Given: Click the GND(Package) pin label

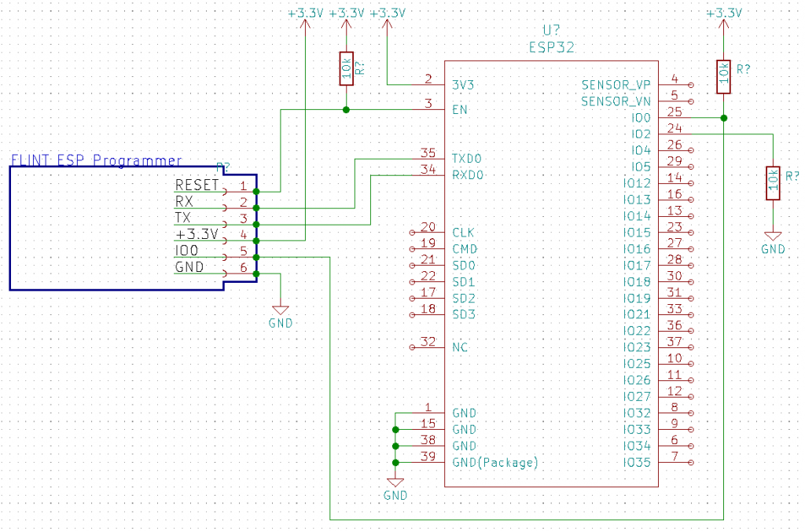Looking at the screenshot, I should coord(495,463).
